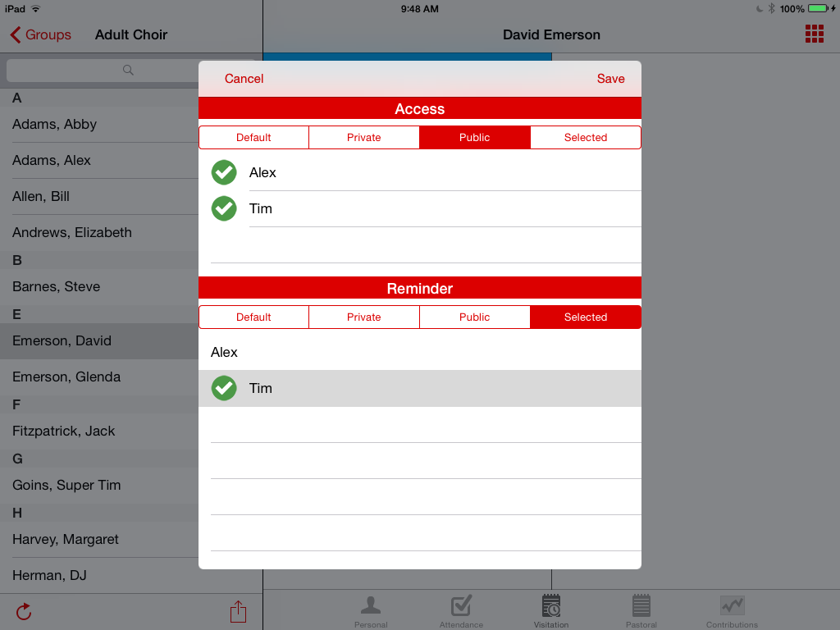Open the Pastoral notes tab
The height and width of the screenshot is (630, 840).
tap(641, 609)
